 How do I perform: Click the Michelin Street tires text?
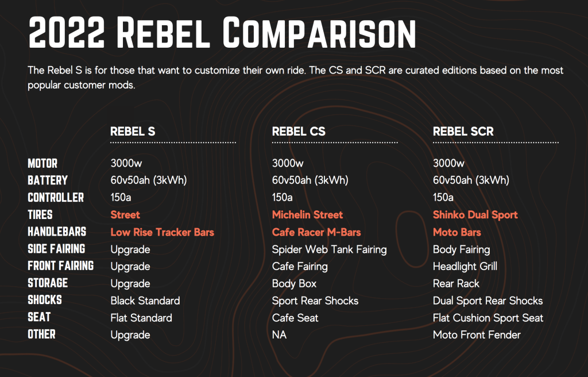point(308,215)
